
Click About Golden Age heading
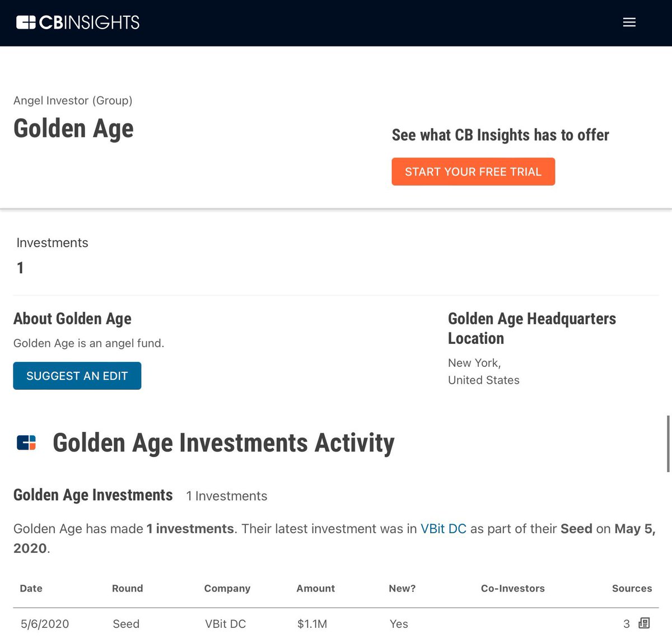(x=72, y=319)
